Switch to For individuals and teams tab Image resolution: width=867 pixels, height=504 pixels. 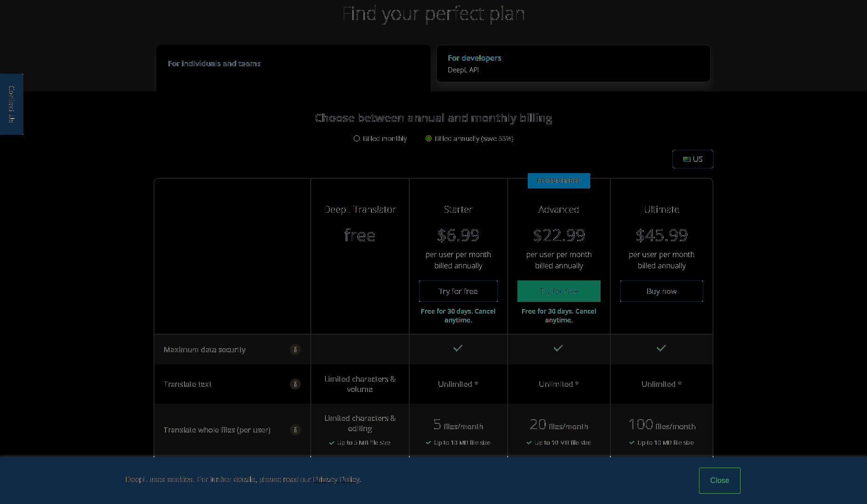coord(293,68)
